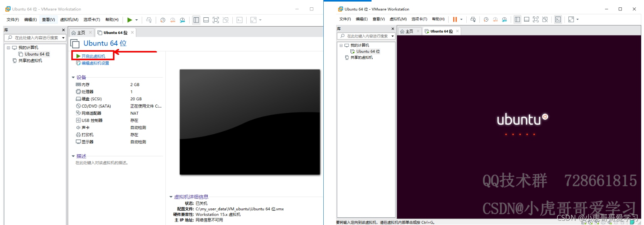Screen dimensions: 644x225
Task: Enter full screen mode icon in left window toolbar
Action: (x=216, y=20)
